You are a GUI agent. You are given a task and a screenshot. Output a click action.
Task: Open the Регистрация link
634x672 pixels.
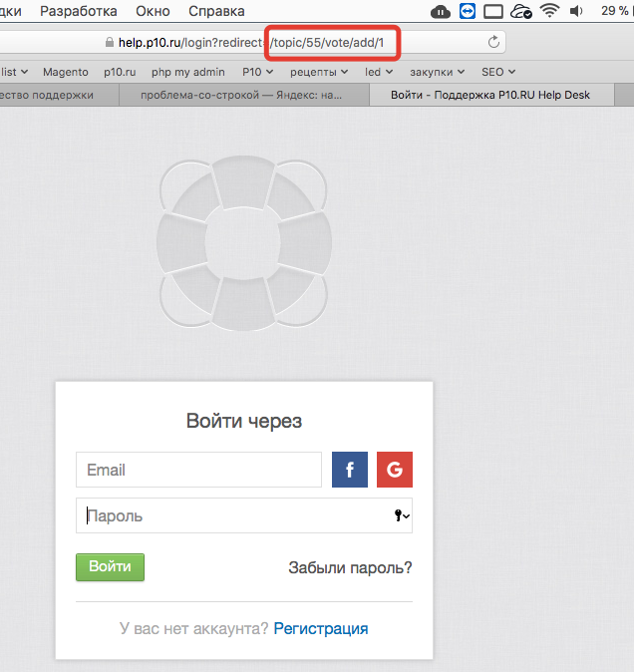[x=321, y=629]
